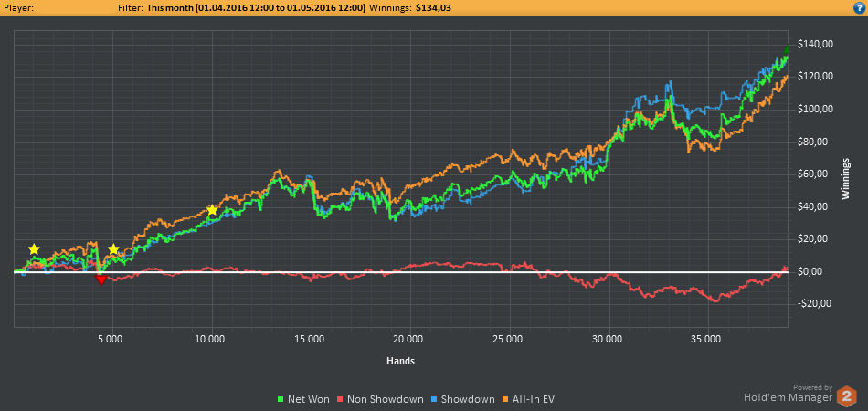
Task: Click the Winnings y-axis title
Action: click(845, 179)
